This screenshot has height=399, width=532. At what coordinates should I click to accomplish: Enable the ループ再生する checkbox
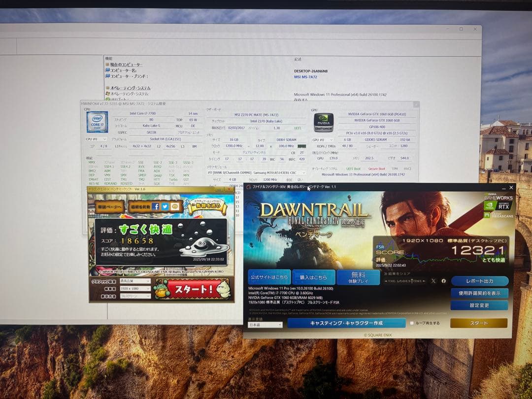pos(412,323)
